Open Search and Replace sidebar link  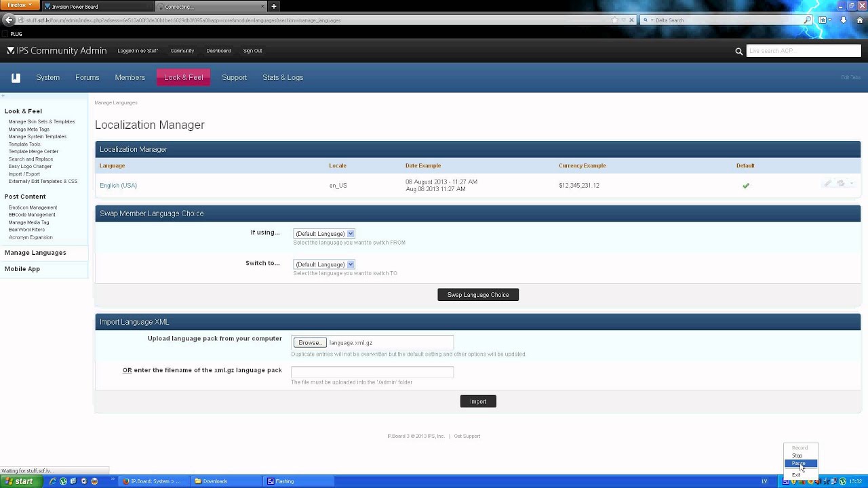tap(31, 159)
